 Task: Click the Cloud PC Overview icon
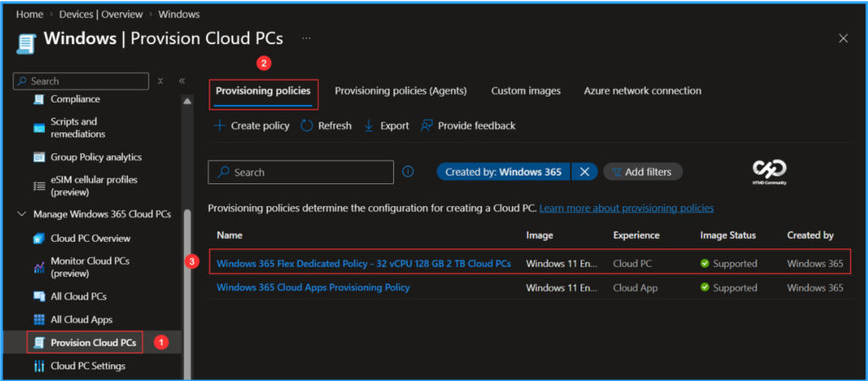coord(39,238)
